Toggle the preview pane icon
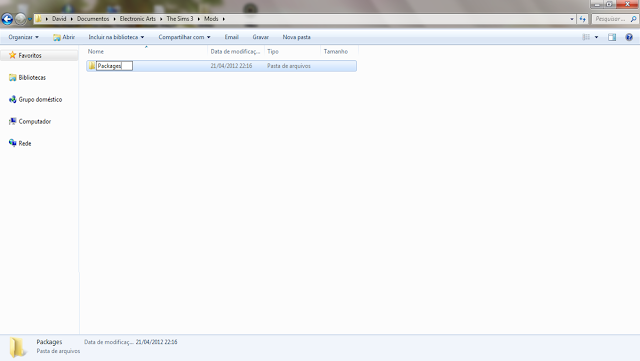This screenshot has height=361, width=640. pyautogui.click(x=612, y=37)
